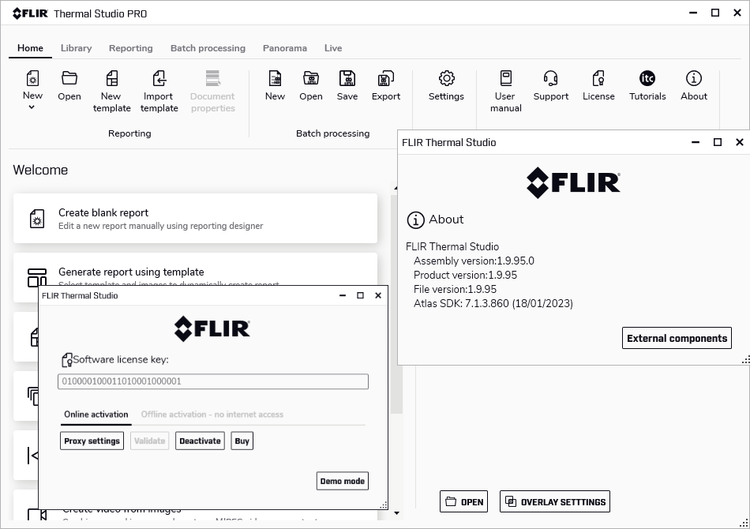Open the License icon in ribbon
This screenshot has height=529, width=750.
point(598,78)
